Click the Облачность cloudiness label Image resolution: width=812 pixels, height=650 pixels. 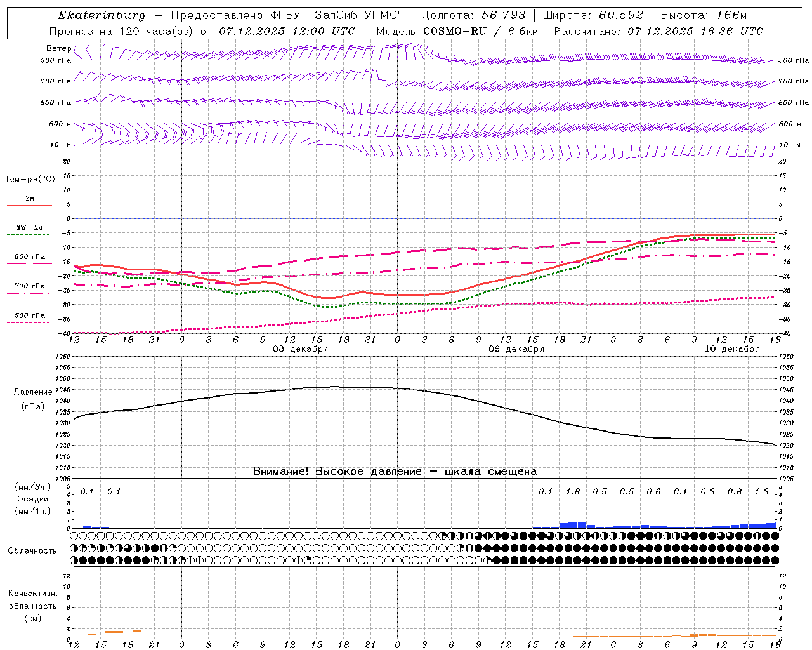pyautogui.click(x=32, y=551)
